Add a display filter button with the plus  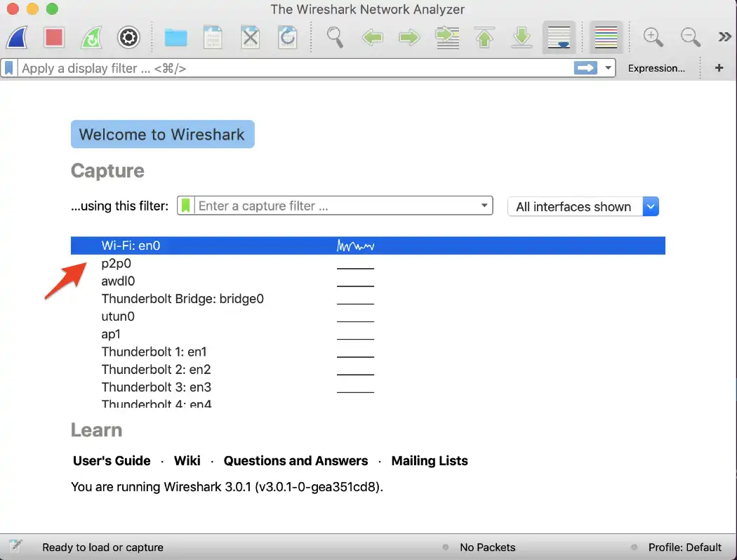click(719, 68)
